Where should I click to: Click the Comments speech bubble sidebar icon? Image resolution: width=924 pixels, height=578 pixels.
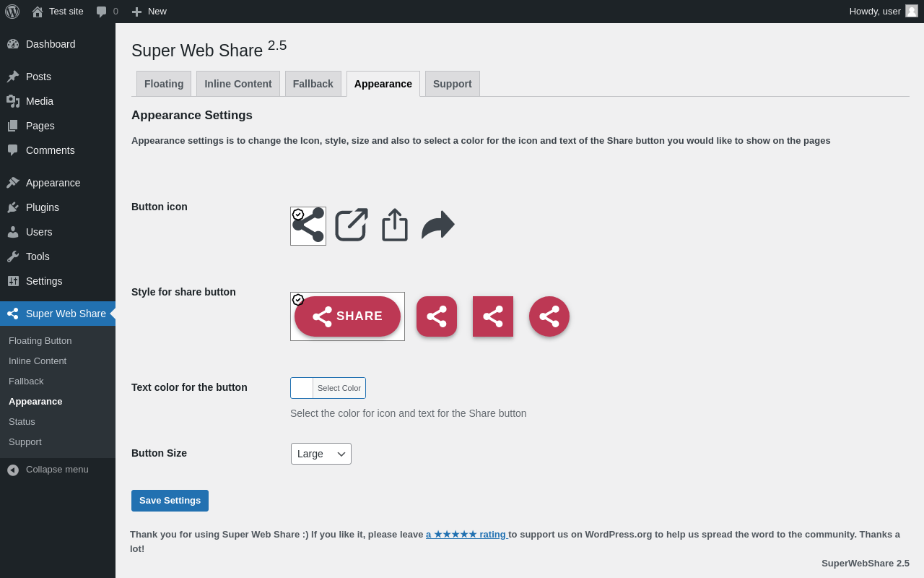(x=13, y=150)
